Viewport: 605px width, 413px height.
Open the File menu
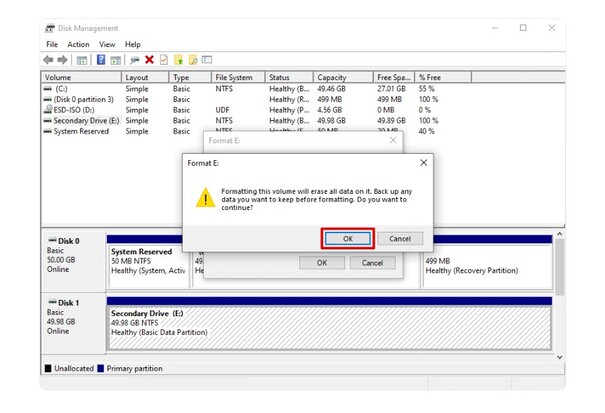click(52, 44)
